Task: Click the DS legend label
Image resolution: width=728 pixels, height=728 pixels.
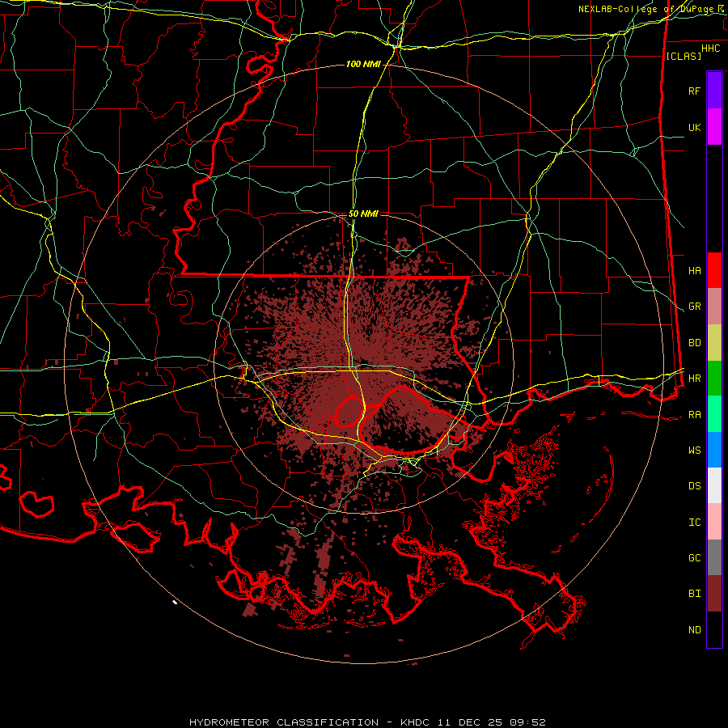Action: coord(694,486)
